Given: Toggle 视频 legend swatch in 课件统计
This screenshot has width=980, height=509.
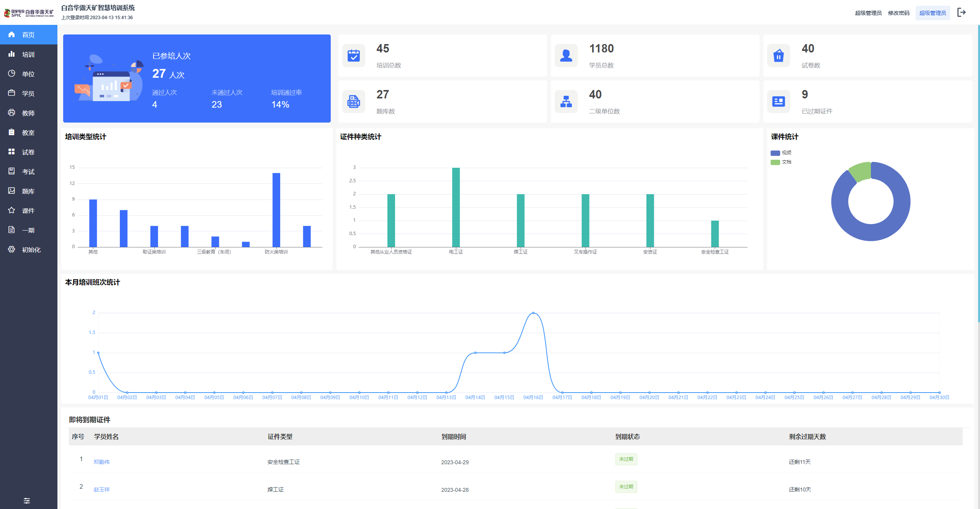Looking at the screenshot, I should point(775,153).
